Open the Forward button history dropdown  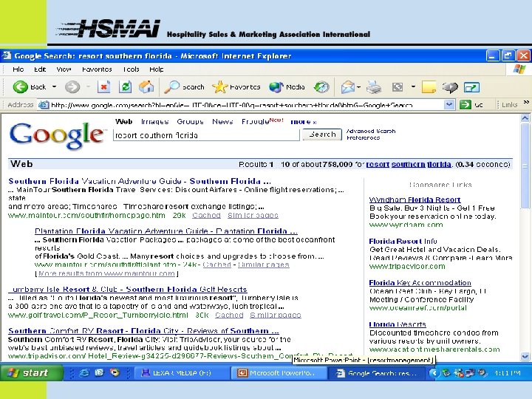[88, 87]
